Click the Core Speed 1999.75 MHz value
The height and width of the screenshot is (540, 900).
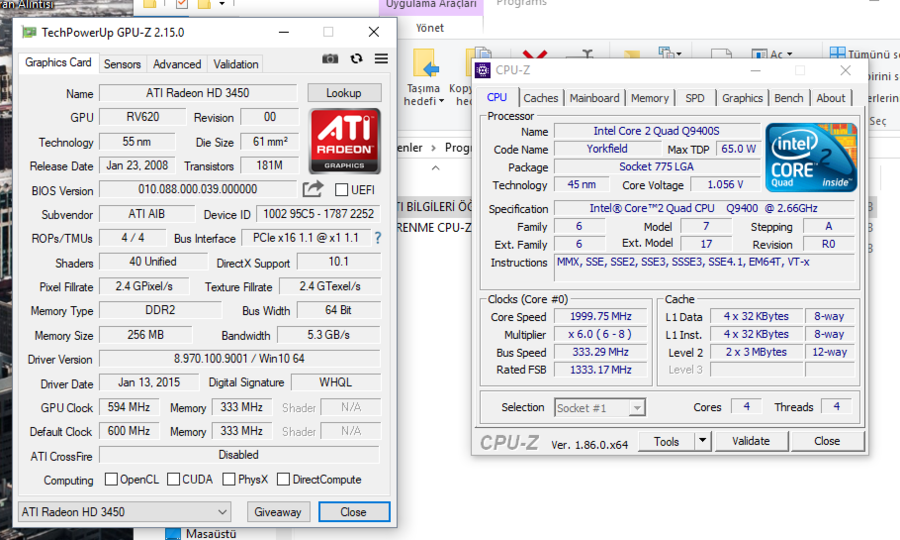pos(600,317)
